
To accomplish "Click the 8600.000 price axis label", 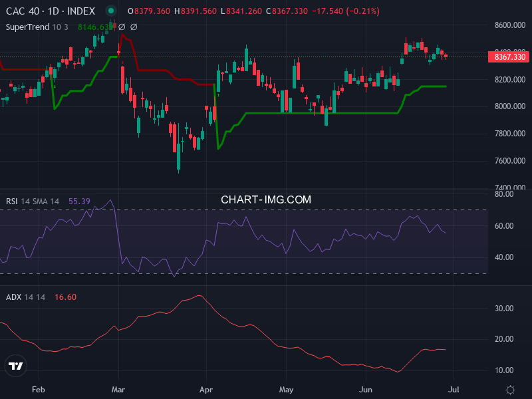I will click(x=510, y=25).
